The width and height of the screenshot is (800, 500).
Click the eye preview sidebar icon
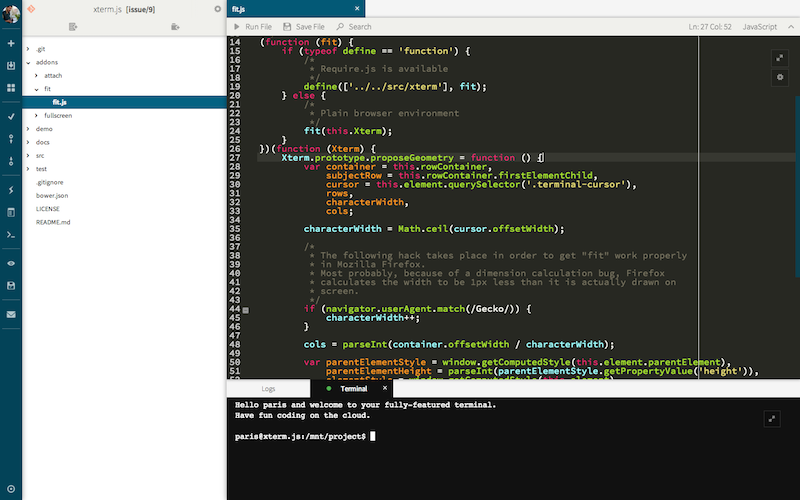pos(11,263)
